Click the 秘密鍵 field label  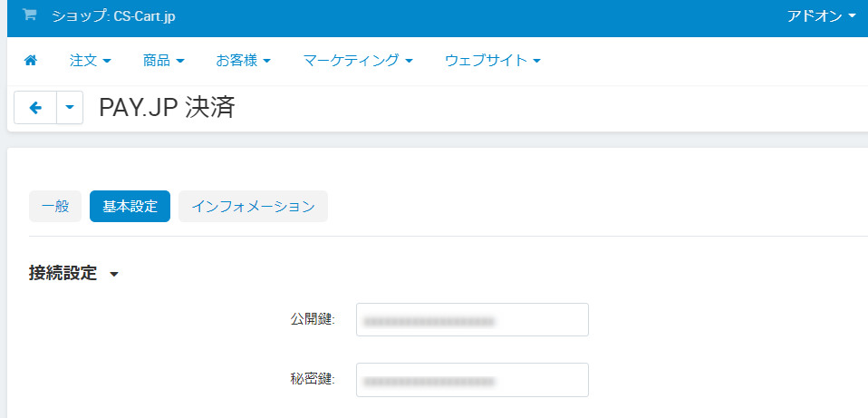(x=313, y=380)
